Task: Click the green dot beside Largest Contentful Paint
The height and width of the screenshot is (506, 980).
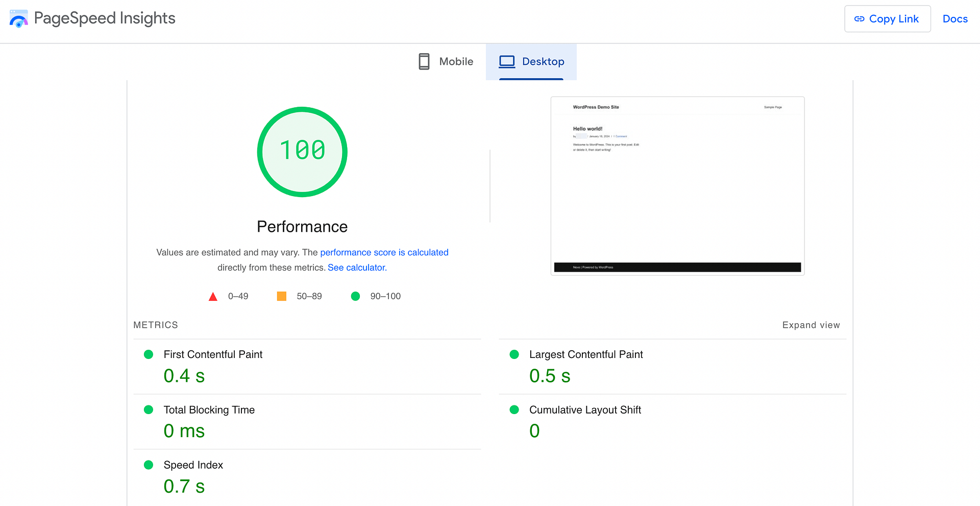Action: click(x=514, y=354)
